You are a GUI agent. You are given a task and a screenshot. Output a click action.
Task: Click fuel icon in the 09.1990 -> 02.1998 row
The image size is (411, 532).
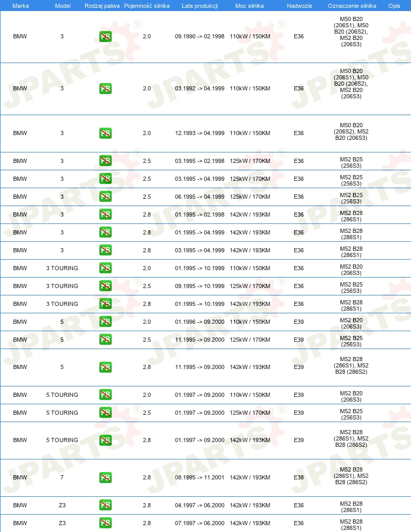[x=106, y=37]
